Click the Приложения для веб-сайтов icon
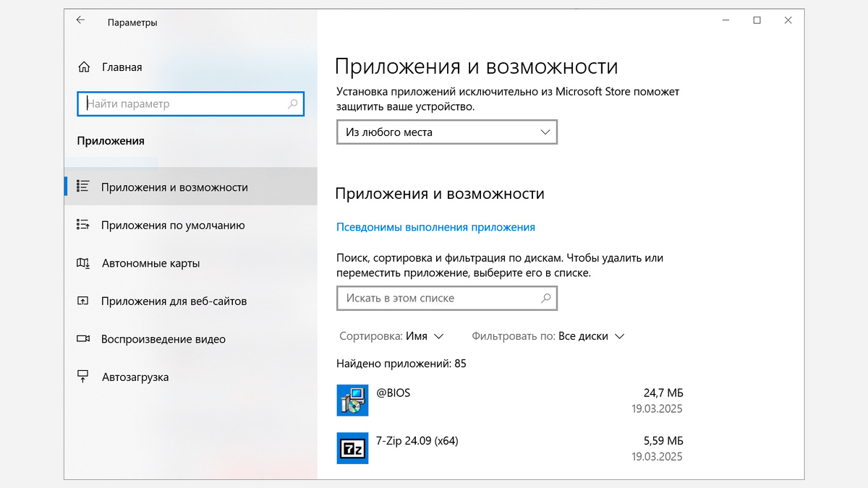Image resolution: width=868 pixels, height=488 pixels. 82,301
